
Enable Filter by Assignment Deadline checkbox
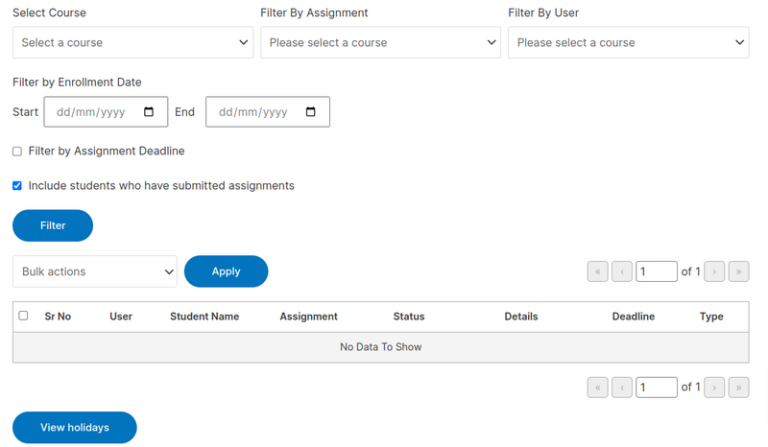(x=17, y=151)
